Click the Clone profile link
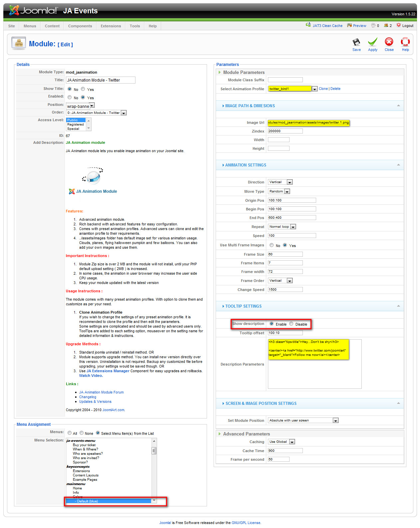The height and width of the screenshot is (528, 420). [x=323, y=89]
